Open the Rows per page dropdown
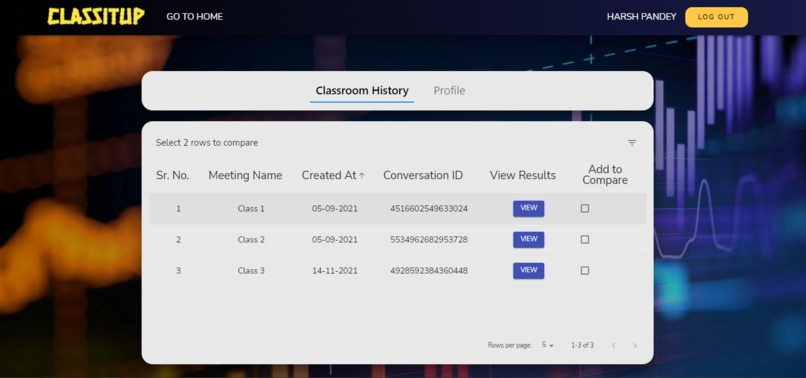The height and width of the screenshot is (378, 806). point(547,345)
